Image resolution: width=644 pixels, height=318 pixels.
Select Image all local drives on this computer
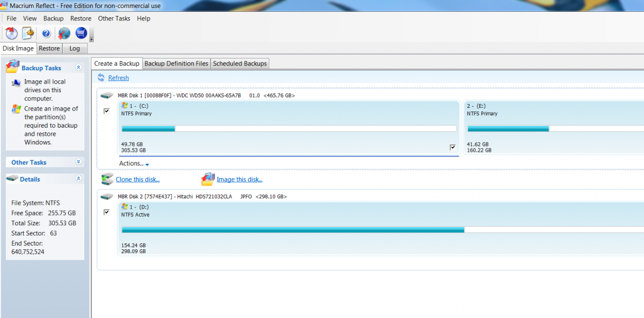click(45, 90)
